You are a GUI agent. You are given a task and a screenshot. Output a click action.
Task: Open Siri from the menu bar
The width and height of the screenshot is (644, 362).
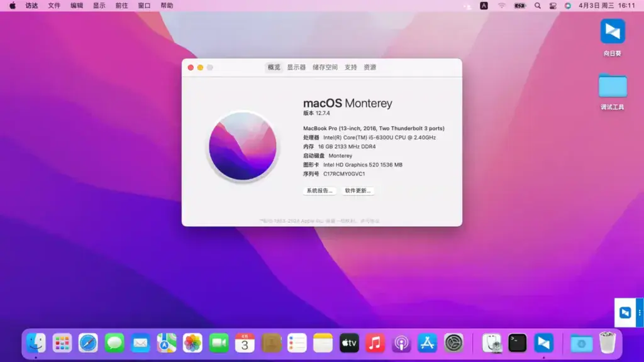click(x=568, y=6)
